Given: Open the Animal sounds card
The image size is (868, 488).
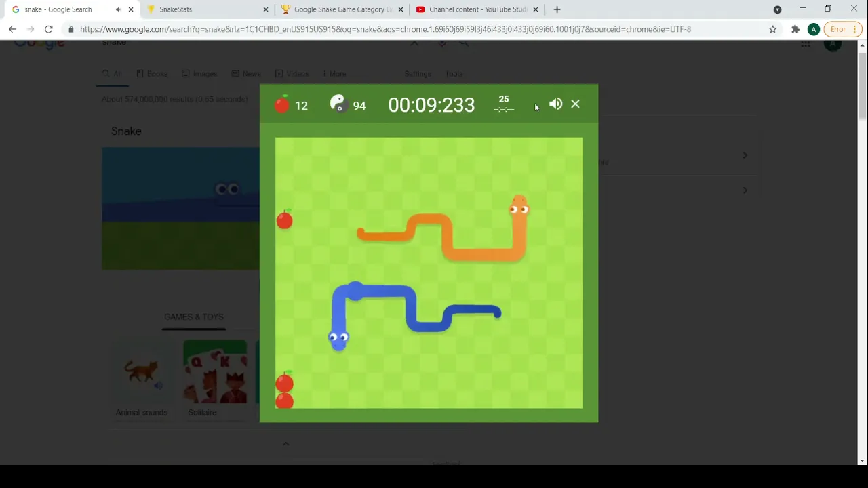Looking at the screenshot, I should pos(142,380).
